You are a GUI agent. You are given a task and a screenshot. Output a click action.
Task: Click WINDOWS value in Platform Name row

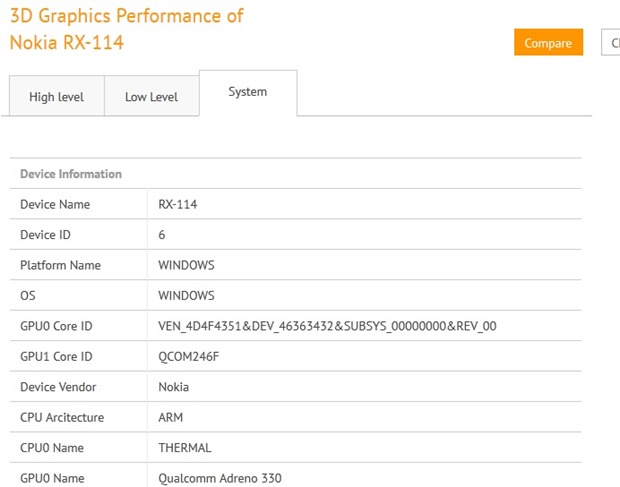(x=186, y=265)
